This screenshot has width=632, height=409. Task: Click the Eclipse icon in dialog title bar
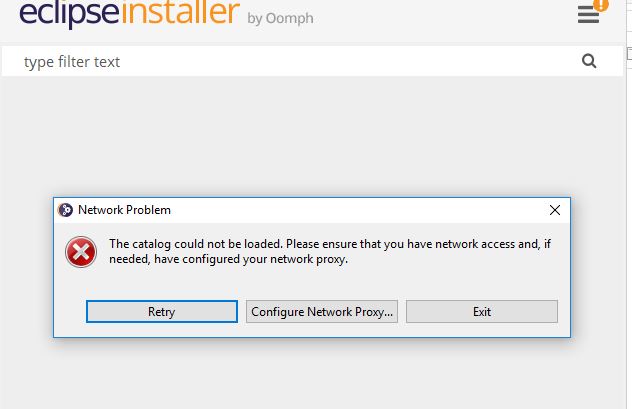[x=65, y=210]
